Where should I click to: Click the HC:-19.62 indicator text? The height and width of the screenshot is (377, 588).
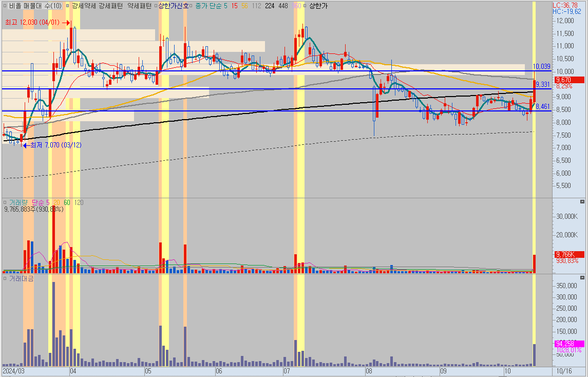(x=567, y=12)
